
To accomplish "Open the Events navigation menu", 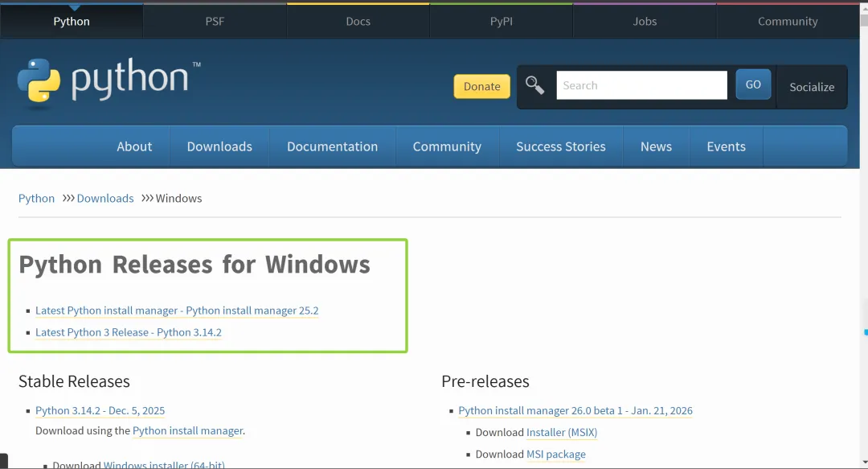I will click(x=726, y=146).
